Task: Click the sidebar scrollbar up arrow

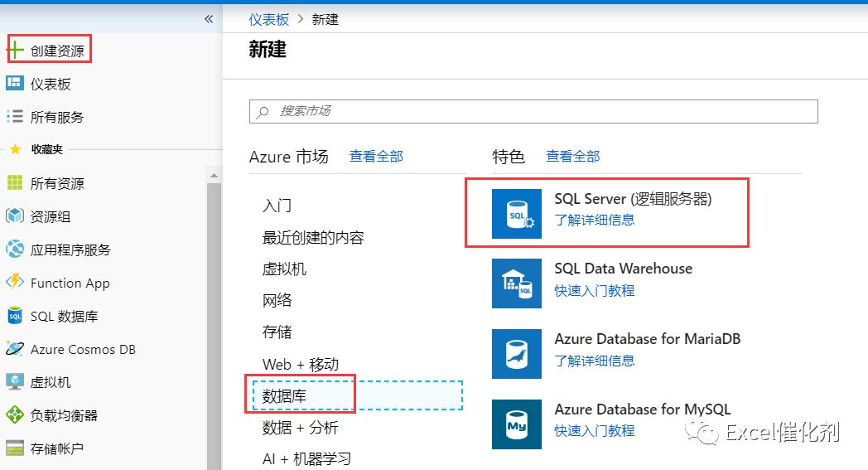Action: (214, 176)
